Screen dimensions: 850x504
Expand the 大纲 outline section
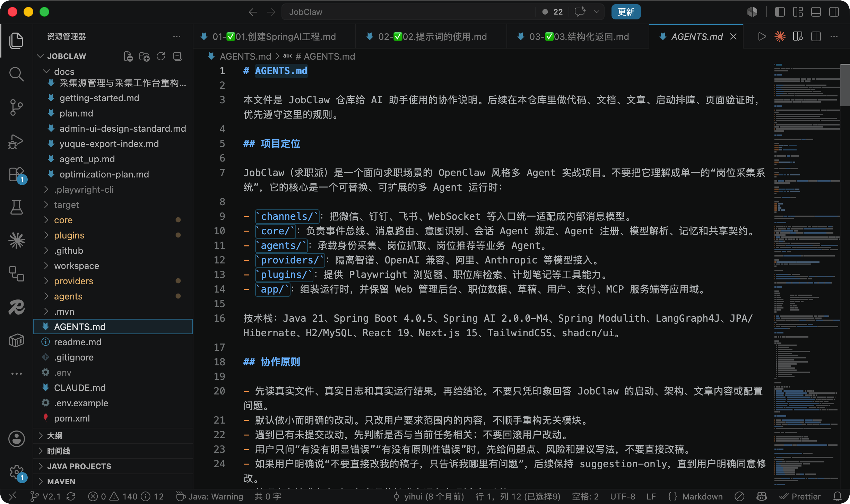click(x=113, y=435)
